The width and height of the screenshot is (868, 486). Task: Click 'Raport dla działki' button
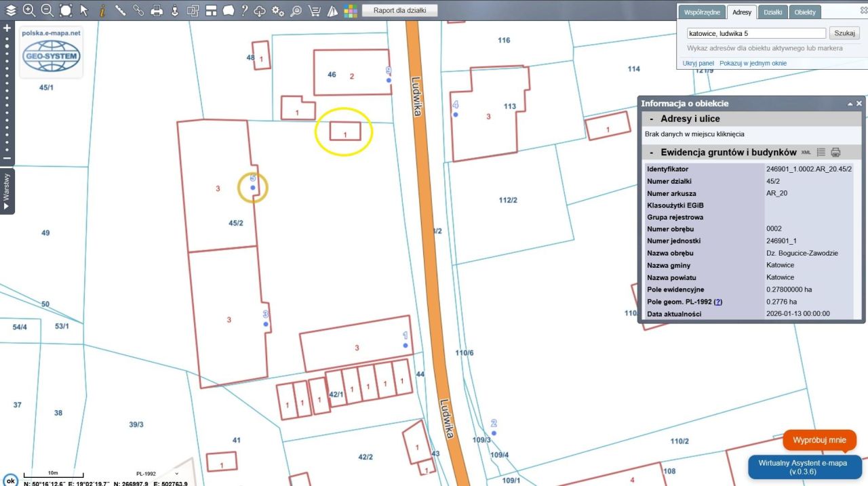pyautogui.click(x=400, y=10)
